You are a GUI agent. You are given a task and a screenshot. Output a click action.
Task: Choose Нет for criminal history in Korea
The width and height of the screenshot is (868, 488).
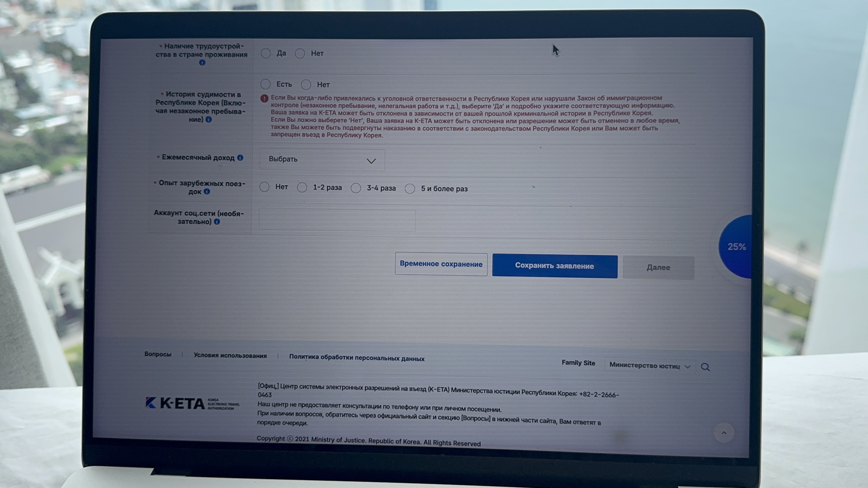306,85
